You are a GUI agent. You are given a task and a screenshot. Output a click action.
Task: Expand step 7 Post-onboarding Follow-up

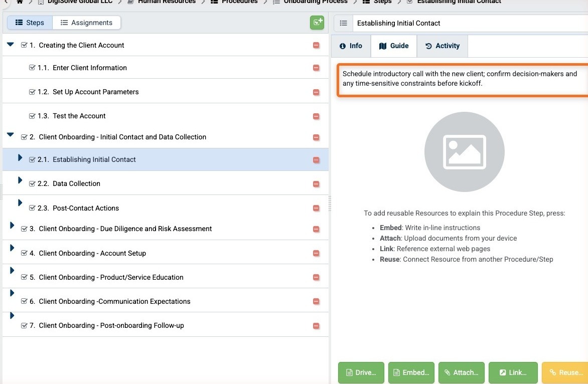(12, 315)
